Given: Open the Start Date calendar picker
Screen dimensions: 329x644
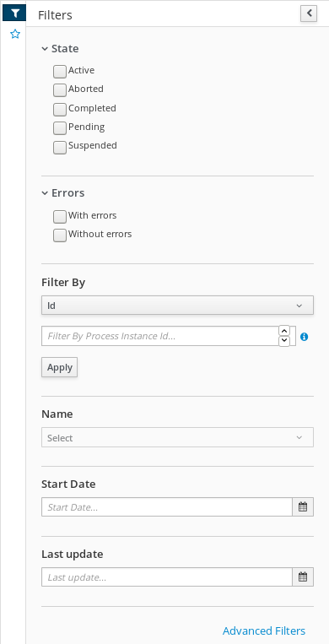Looking at the screenshot, I should (303, 507).
